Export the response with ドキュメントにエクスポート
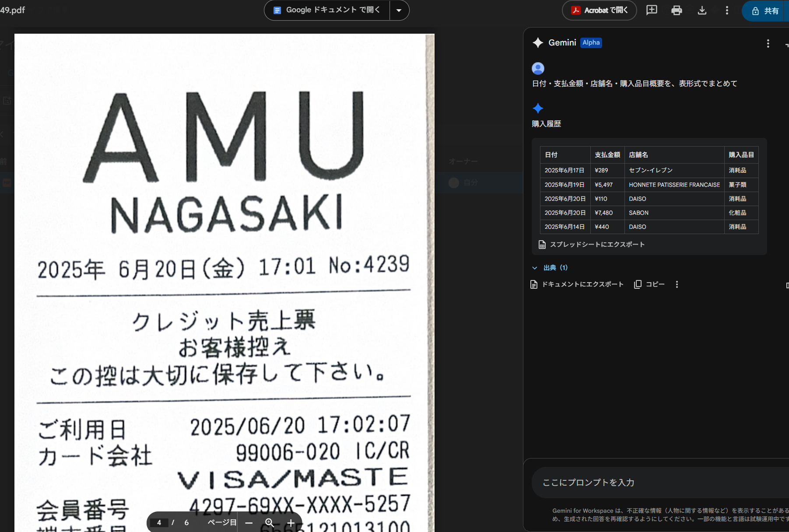The height and width of the screenshot is (532, 789). (577, 284)
